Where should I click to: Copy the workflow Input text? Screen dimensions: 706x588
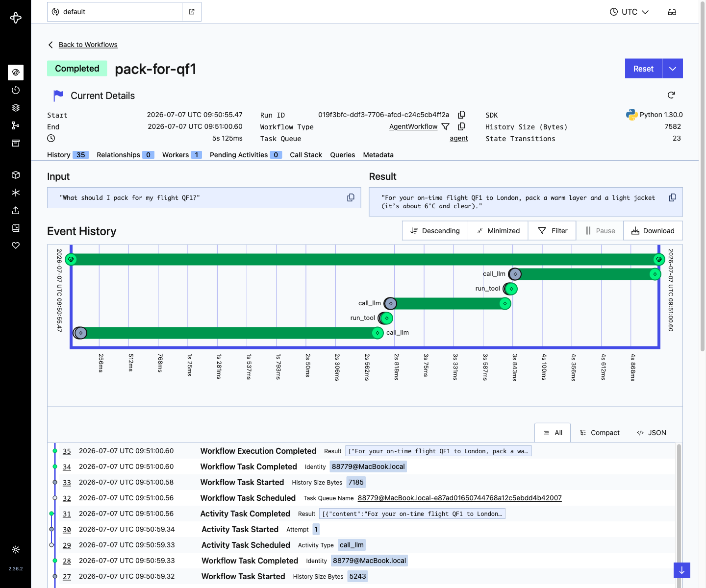pyautogui.click(x=351, y=197)
